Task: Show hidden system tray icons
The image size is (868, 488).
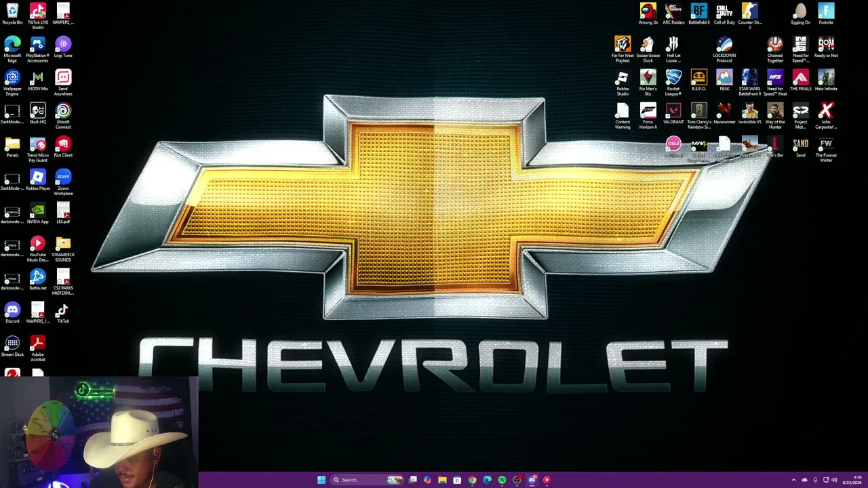Action: coord(793,480)
